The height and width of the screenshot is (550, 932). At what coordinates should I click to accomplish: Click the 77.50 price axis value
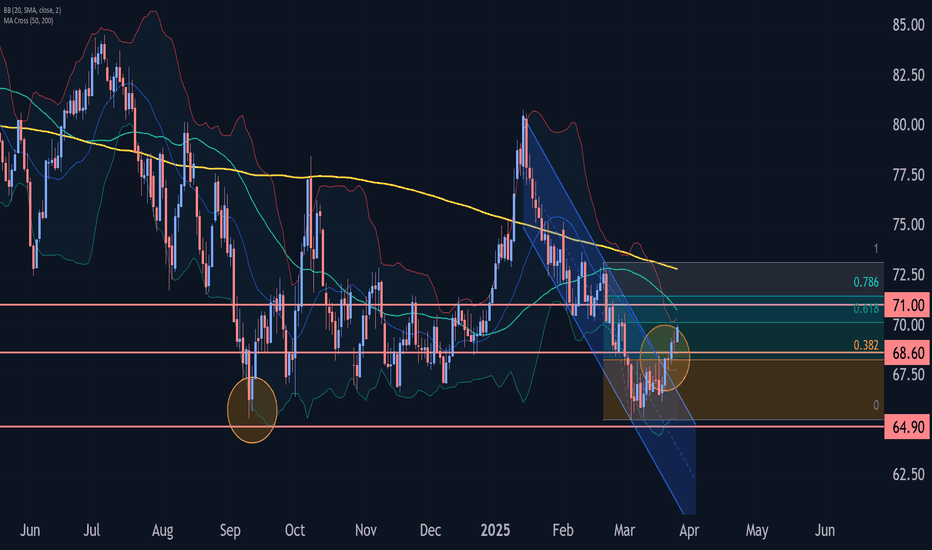(908, 175)
